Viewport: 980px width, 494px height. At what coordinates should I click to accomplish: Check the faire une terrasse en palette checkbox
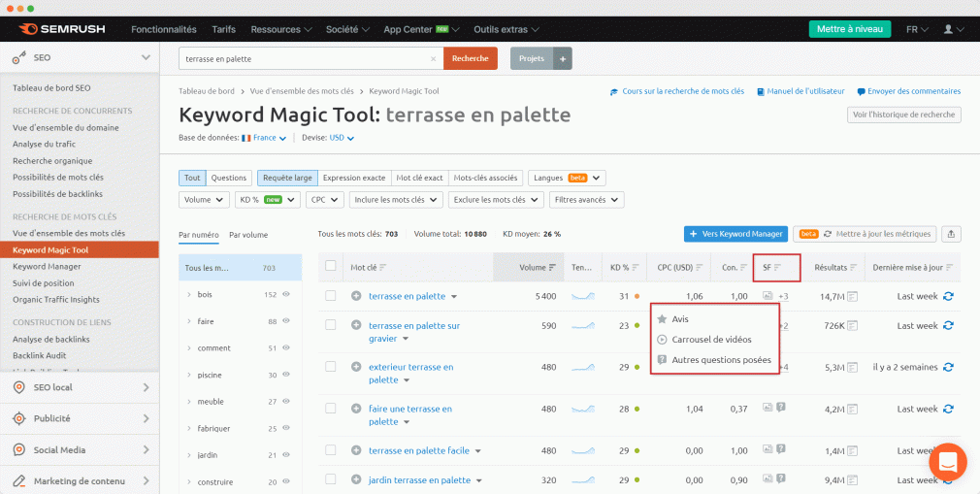[331, 409]
